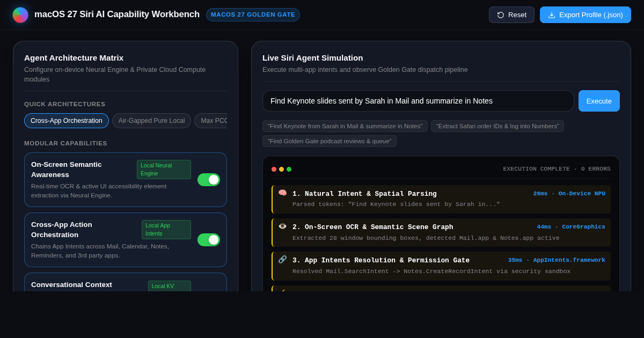Choose the Extract Safari order IDs suggestion
Screen dimensions: 644x338
point(497,126)
